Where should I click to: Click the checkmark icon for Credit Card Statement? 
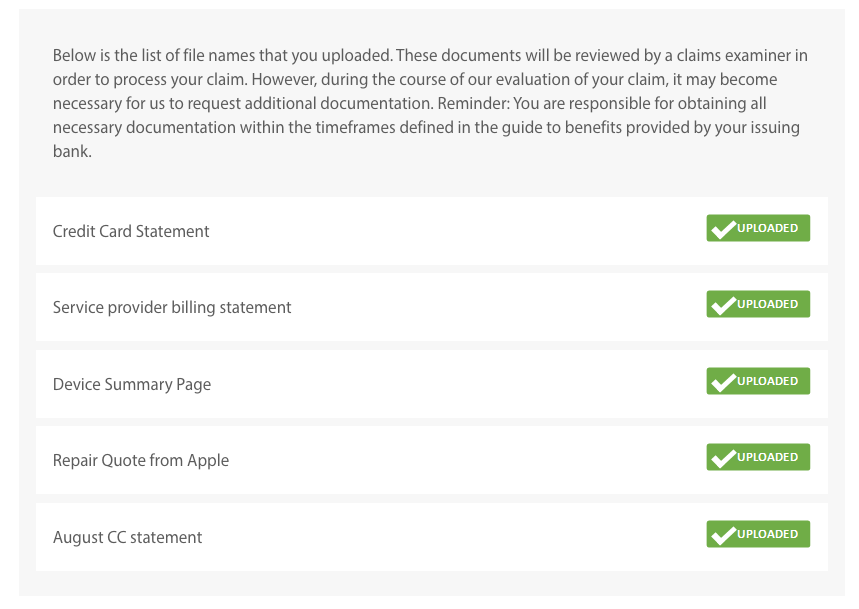(x=723, y=229)
